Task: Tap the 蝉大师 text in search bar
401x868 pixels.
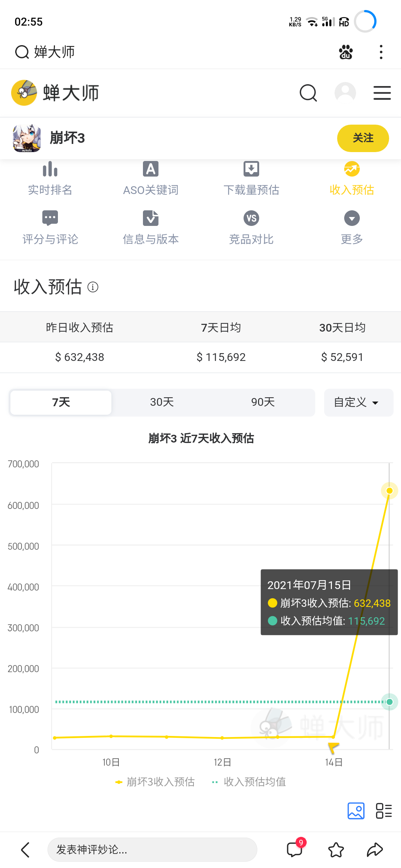Action: coord(54,52)
